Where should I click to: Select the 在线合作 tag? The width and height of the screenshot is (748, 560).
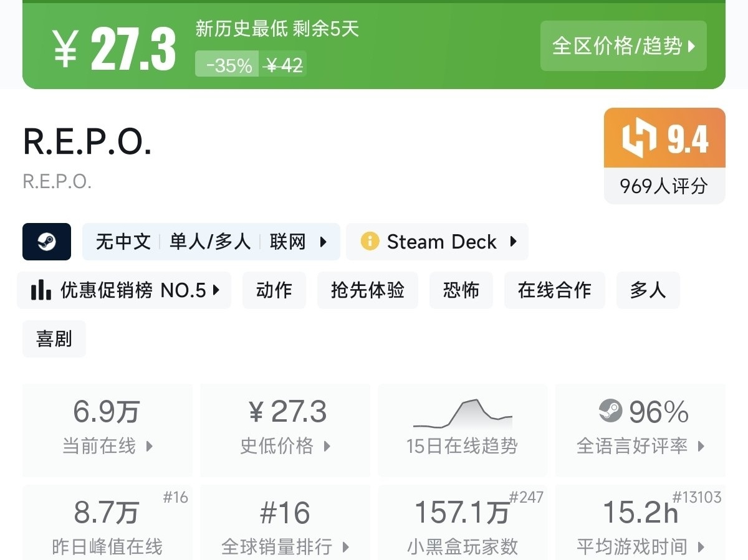tap(555, 290)
